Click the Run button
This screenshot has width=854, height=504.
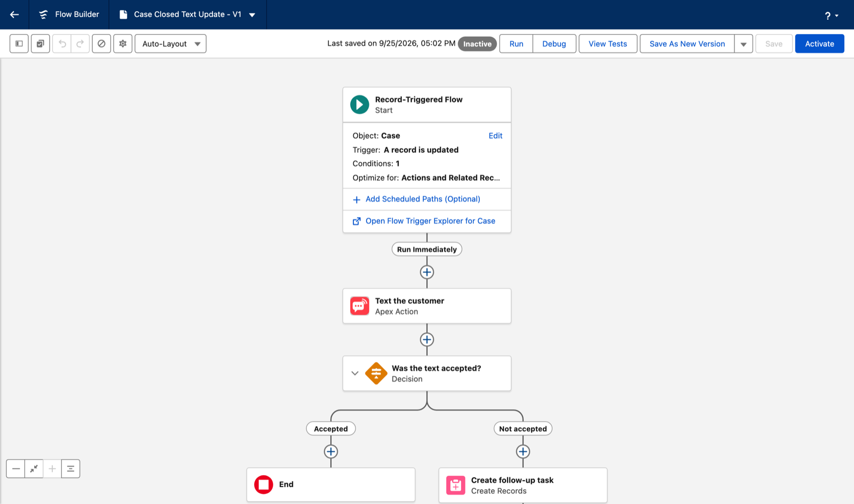click(516, 44)
